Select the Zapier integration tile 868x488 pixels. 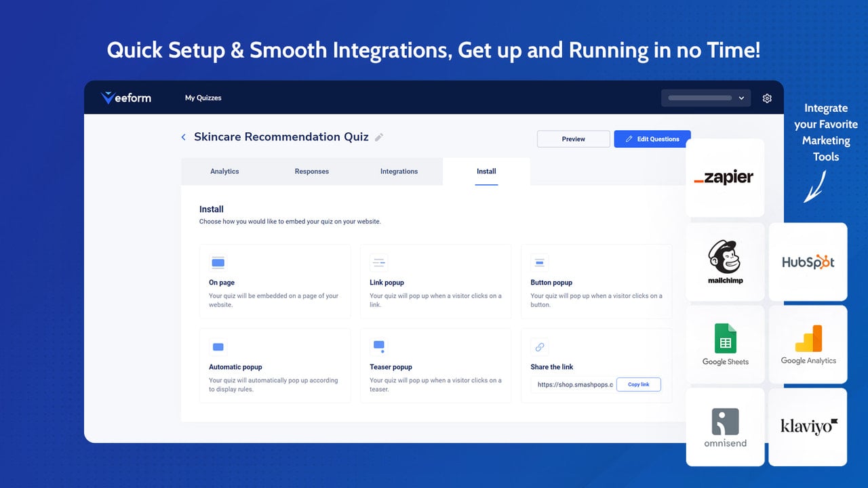pos(725,178)
